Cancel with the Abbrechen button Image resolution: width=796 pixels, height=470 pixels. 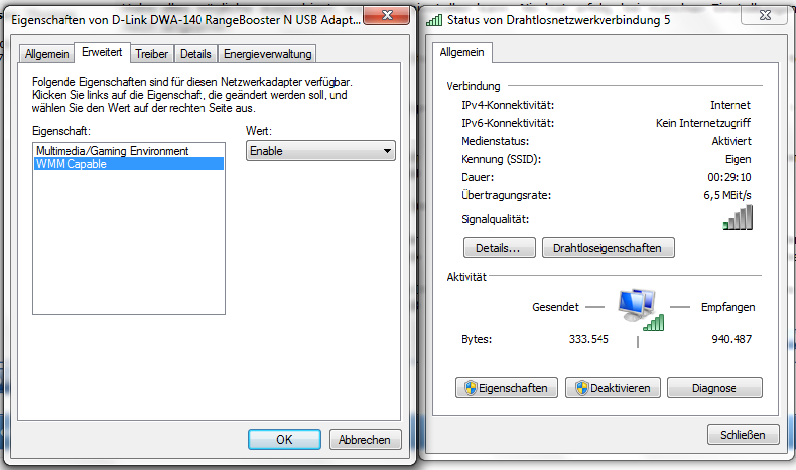[x=365, y=440]
